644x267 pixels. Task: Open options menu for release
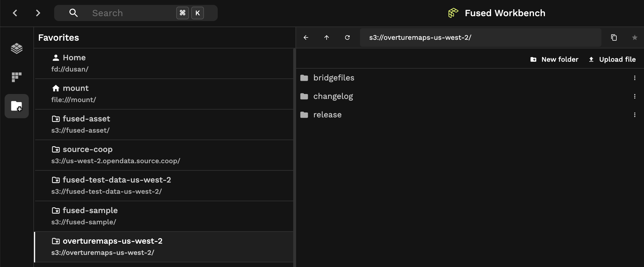pos(634,115)
